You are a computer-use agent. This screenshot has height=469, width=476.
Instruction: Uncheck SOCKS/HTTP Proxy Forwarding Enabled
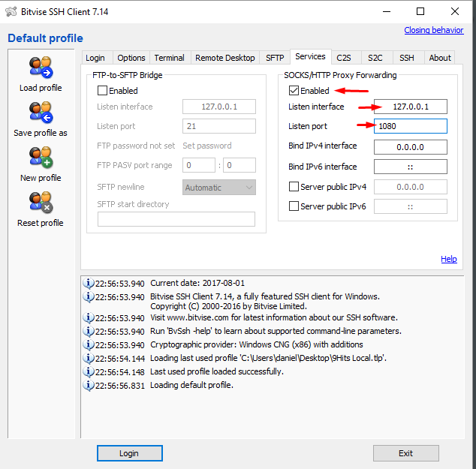tap(294, 90)
